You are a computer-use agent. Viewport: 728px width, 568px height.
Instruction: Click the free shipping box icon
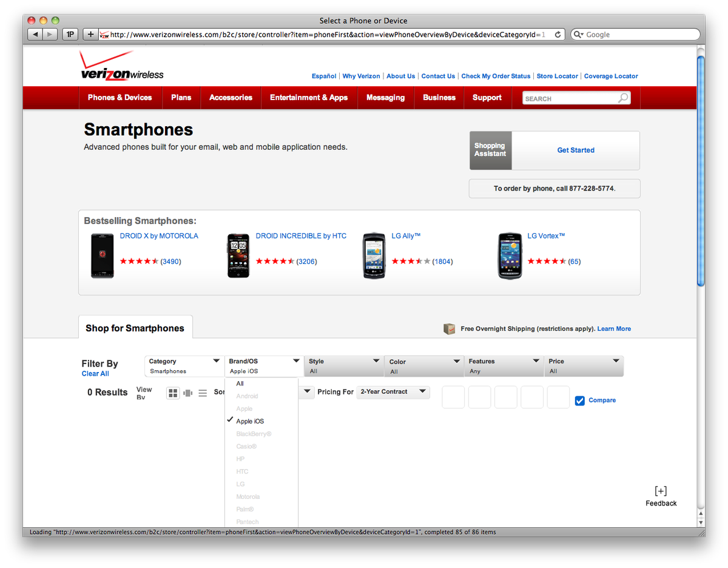449,328
